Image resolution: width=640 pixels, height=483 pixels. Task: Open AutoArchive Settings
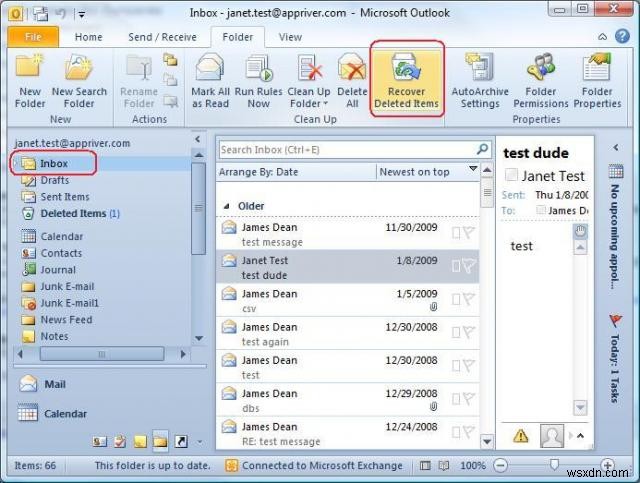(480, 81)
